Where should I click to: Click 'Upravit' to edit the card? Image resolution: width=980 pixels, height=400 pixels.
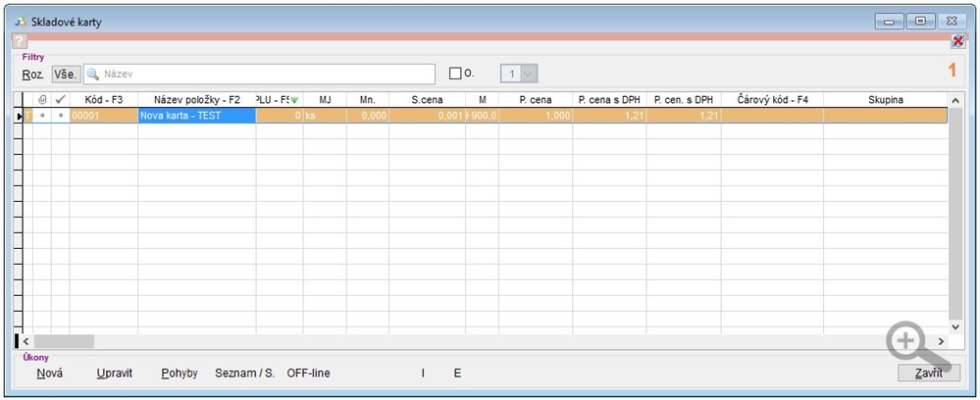coord(115,373)
